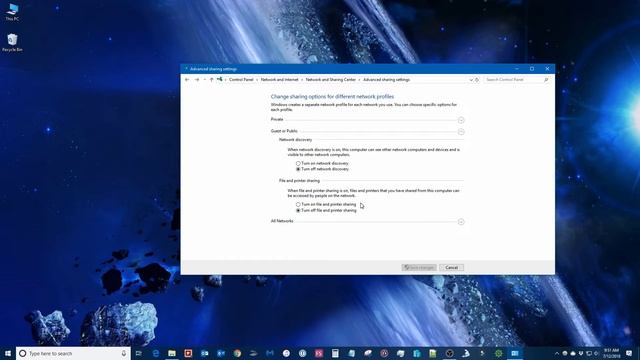Open Recycle Bin desktop icon

click(12, 42)
